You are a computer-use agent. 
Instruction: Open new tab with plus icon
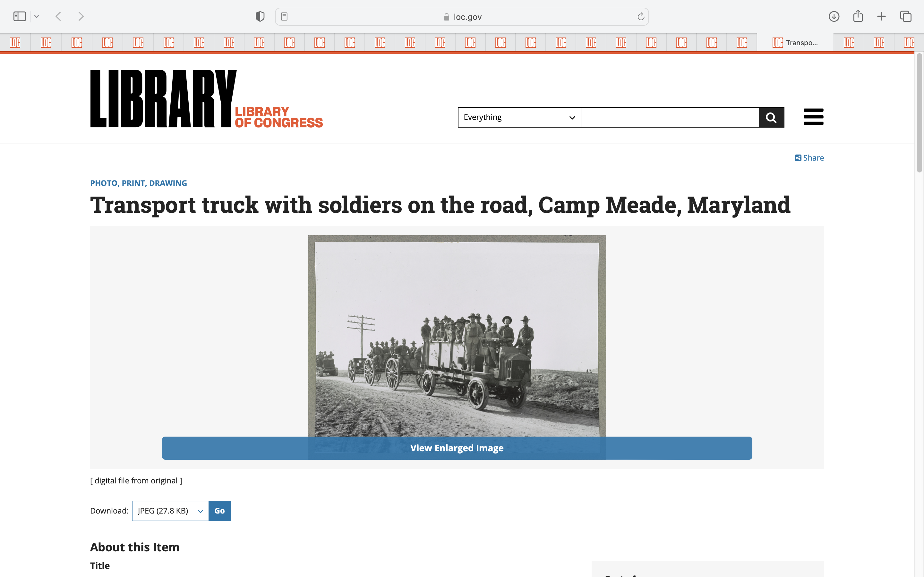(881, 16)
